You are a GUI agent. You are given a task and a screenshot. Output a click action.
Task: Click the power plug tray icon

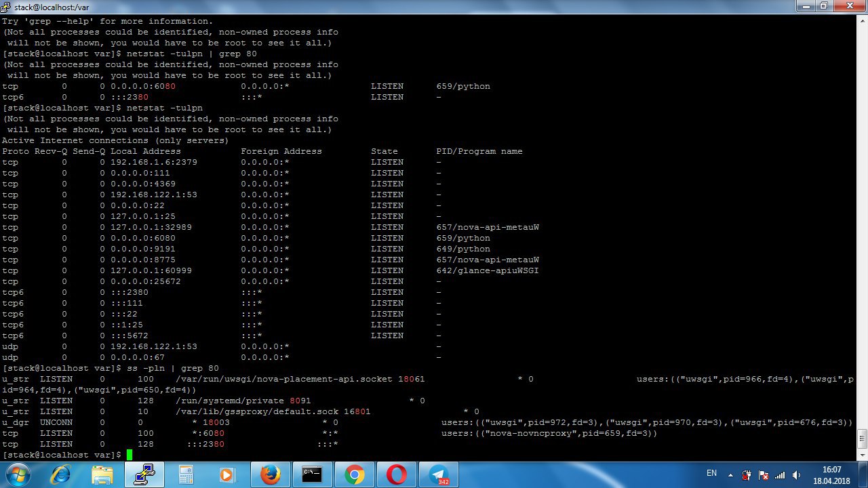click(747, 474)
